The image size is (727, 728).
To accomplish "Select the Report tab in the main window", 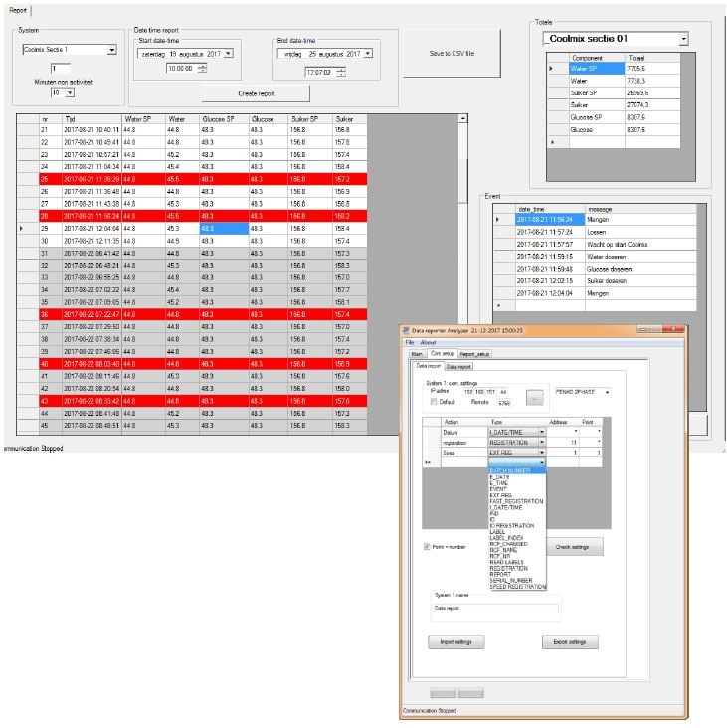I will pyautogui.click(x=18, y=10).
